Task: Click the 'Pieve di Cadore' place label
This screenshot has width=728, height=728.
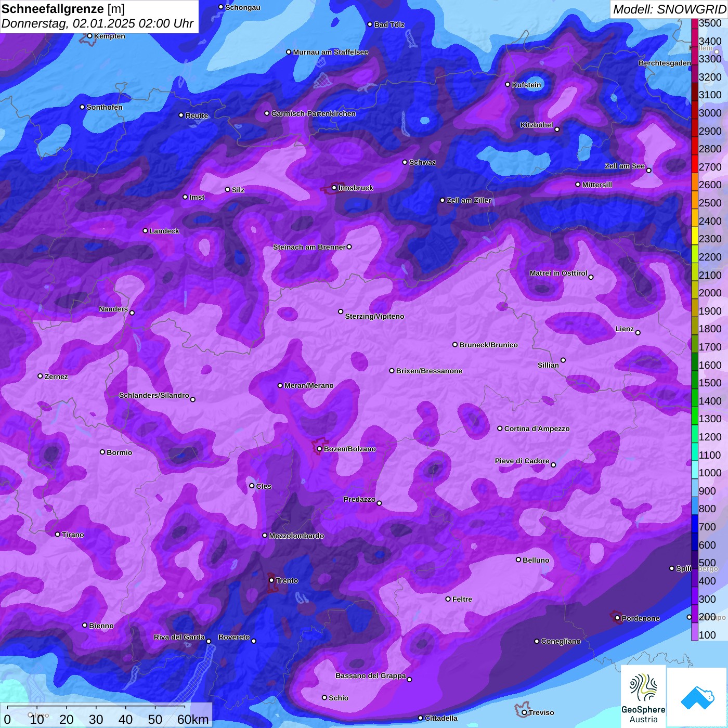Action: click(522, 461)
